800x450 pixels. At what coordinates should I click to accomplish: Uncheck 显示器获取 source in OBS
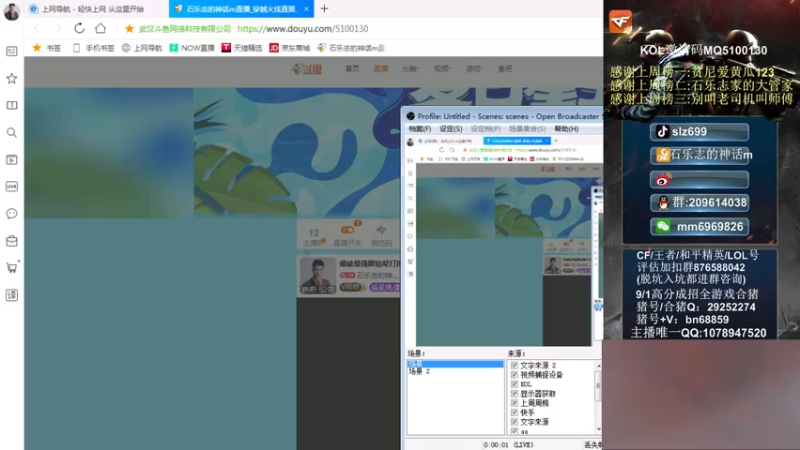coord(514,393)
